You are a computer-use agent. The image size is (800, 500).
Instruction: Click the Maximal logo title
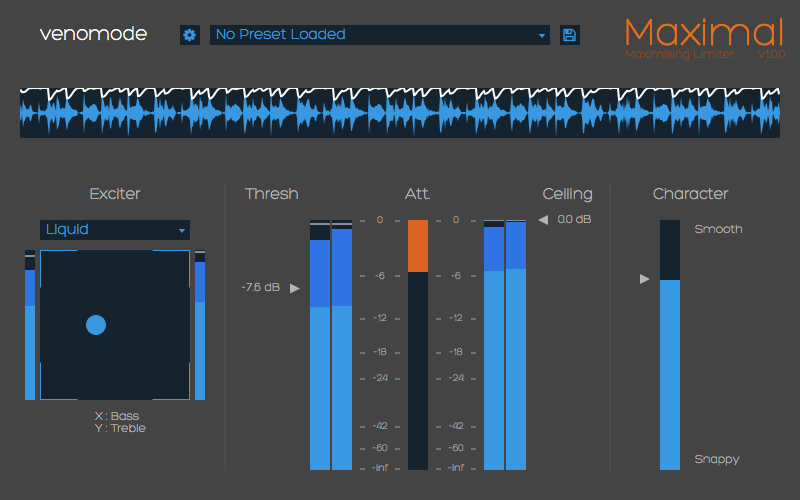704,33
